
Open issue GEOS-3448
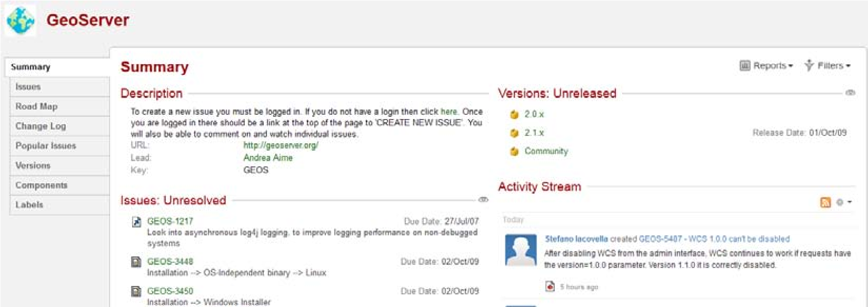click(170, 262)
